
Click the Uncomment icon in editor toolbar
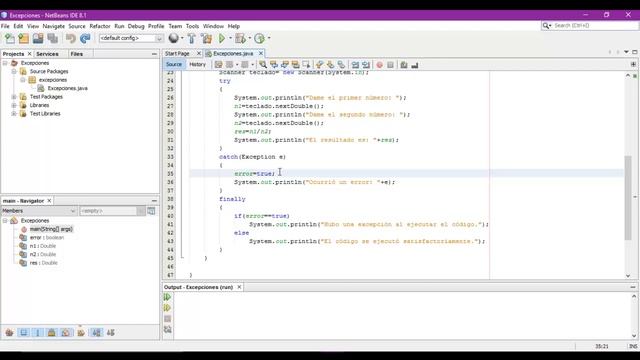(415, 64)
